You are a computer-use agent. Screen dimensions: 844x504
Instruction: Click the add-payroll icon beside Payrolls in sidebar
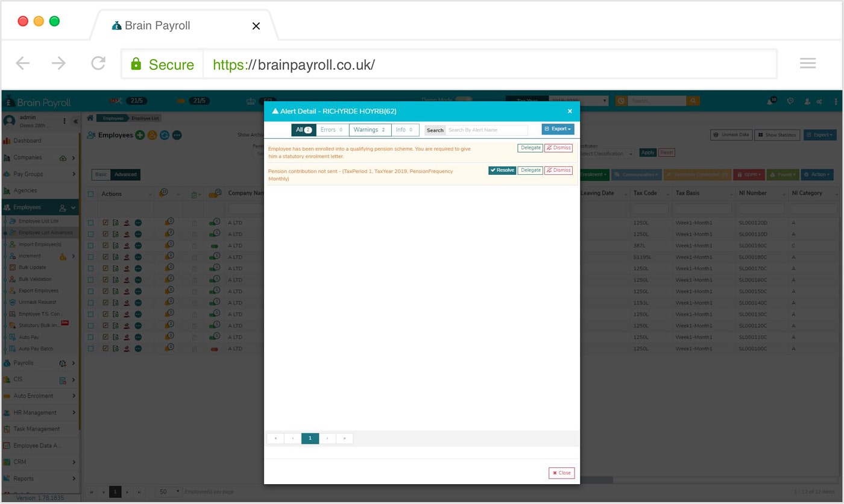click(x=63, y=364)
